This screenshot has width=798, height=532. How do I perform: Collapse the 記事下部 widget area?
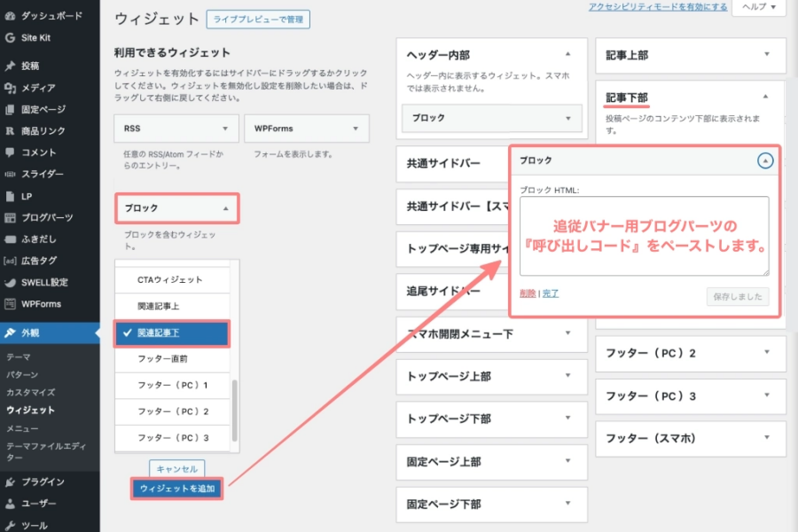[x=765, y=97]
